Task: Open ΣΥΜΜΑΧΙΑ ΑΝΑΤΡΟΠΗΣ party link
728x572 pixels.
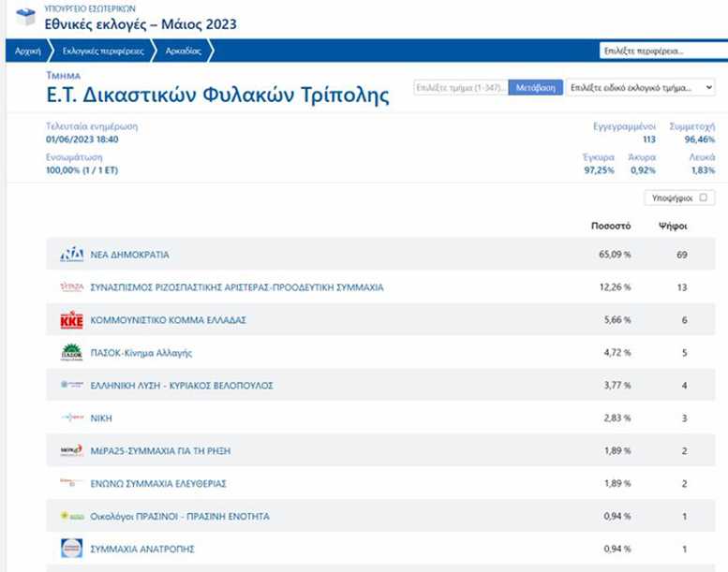Action: click(x=142, y=549)
